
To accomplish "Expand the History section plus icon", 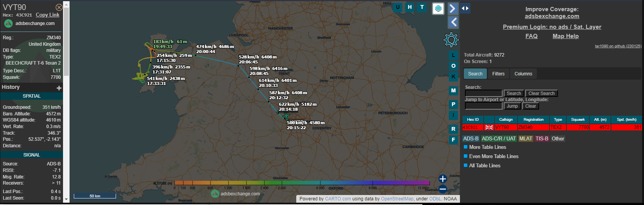I will click(59, 88).
